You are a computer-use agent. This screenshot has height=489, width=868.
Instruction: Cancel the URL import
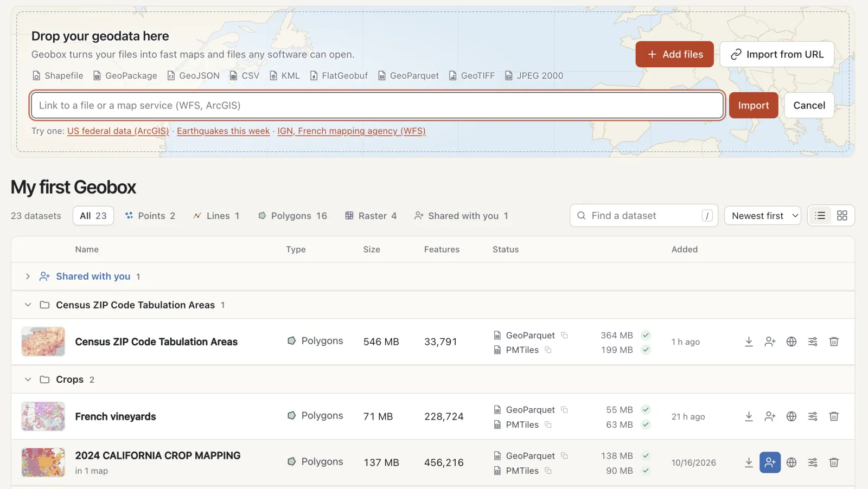pos(809,105)
